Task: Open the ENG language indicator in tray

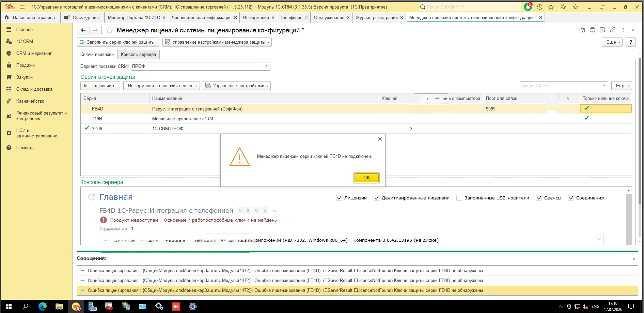Action: 595,307
